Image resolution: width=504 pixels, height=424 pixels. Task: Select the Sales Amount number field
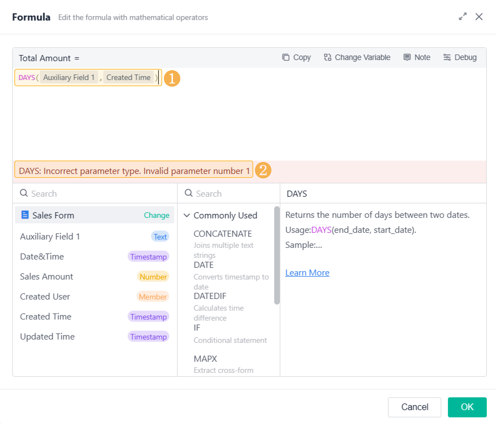[46, 276]
